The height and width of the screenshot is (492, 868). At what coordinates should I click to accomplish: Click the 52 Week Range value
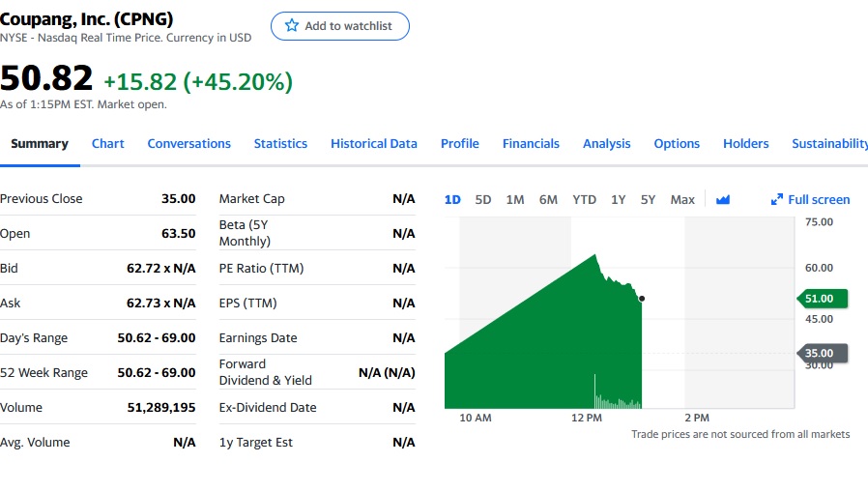pyautogui.click(x=157, y=373)
